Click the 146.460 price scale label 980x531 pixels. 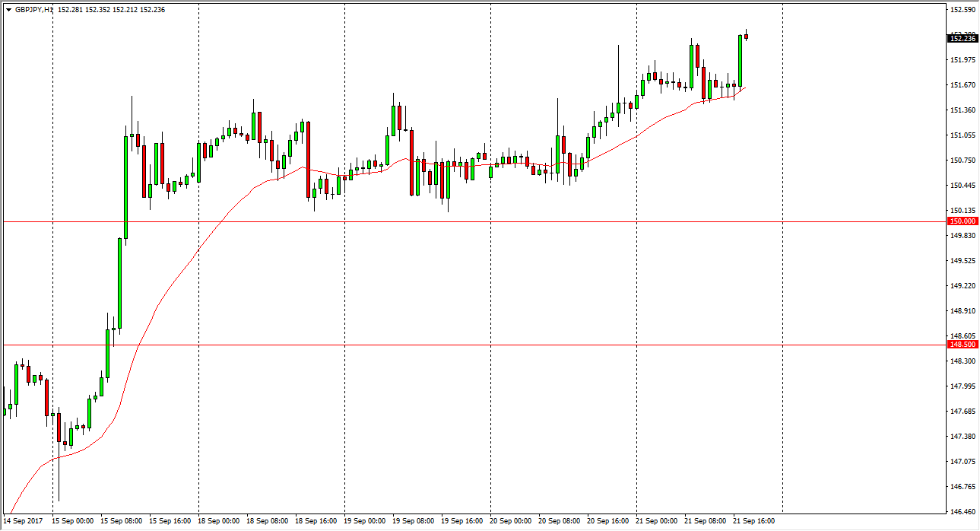coord(963,512)
